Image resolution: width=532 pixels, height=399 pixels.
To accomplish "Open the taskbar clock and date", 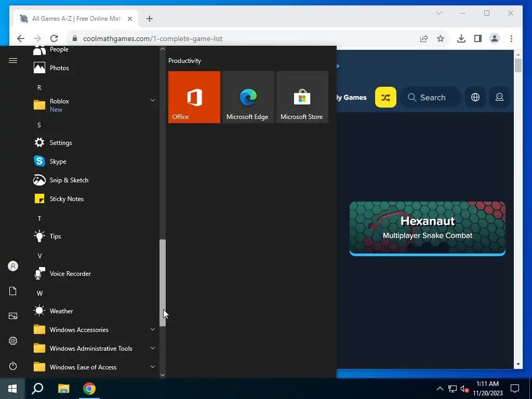I will [x=488, y=389].
